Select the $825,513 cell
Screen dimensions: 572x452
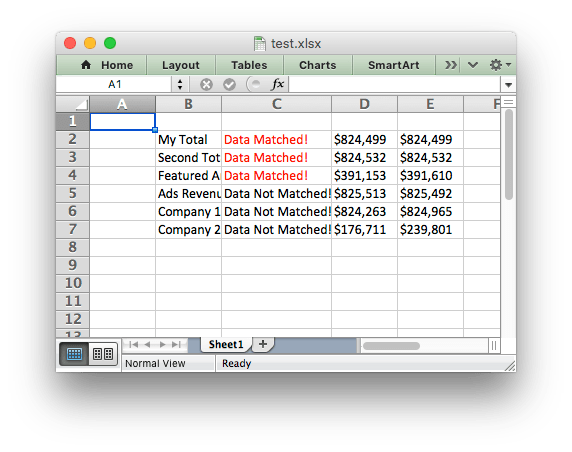point(364,193)
